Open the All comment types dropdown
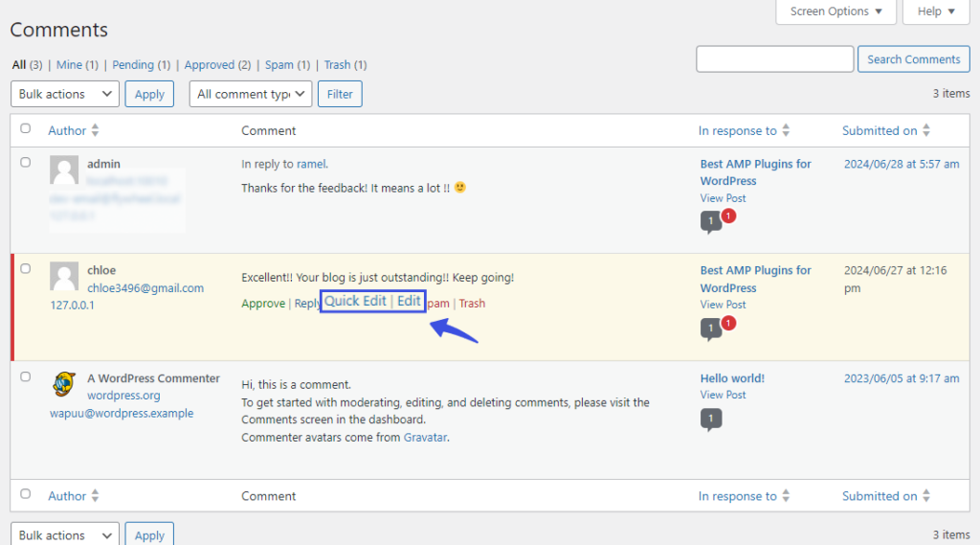Screen dimensions: 980x545 [x=251, y=94]
